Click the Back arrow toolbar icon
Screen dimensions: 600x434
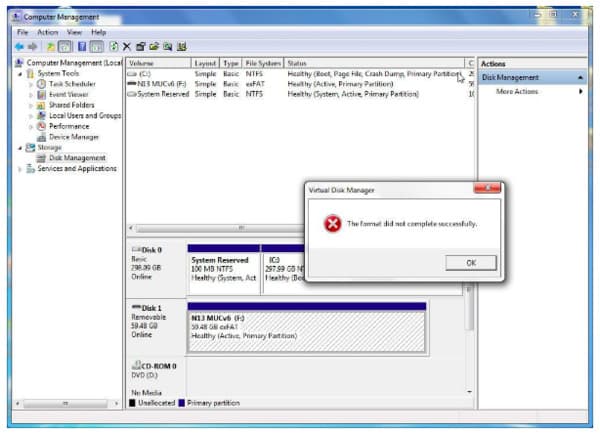(x=19, y=47)
